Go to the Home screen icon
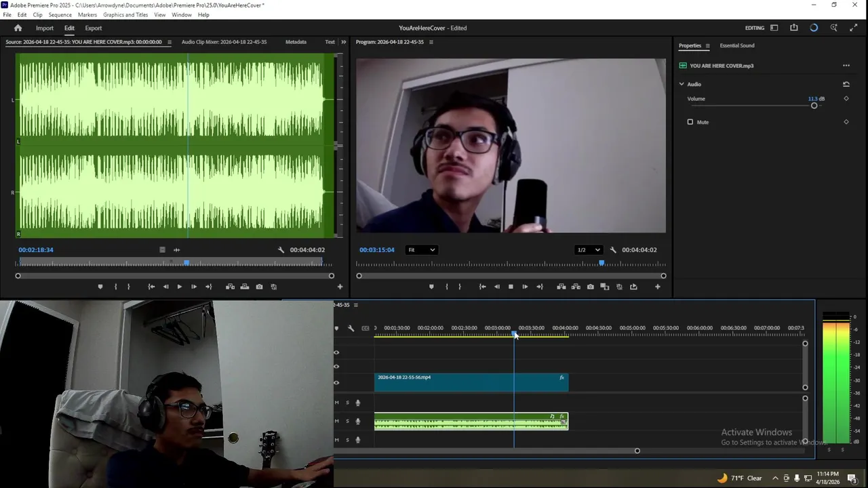The width and height of the screenshot is (868, 488). click(x=18, y=28)
